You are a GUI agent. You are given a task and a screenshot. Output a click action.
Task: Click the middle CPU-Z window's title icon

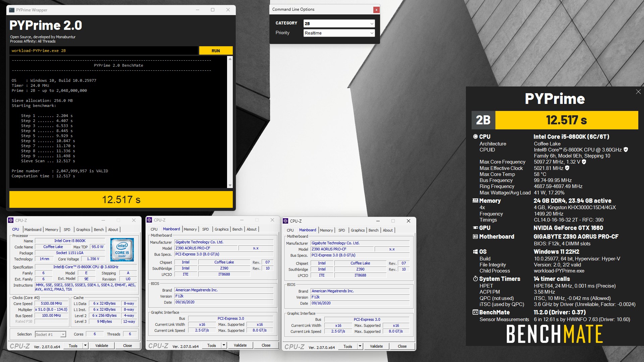[149, 220]
